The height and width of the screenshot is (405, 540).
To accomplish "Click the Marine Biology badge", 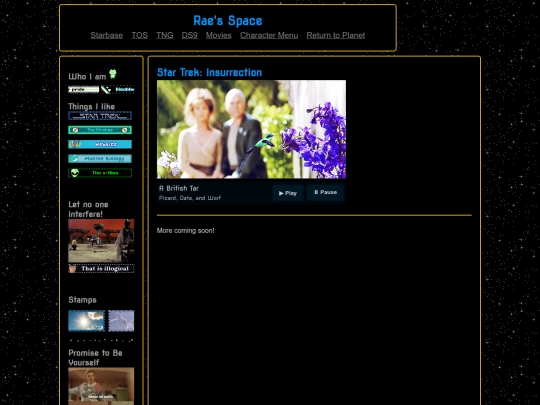I will 100,158.
